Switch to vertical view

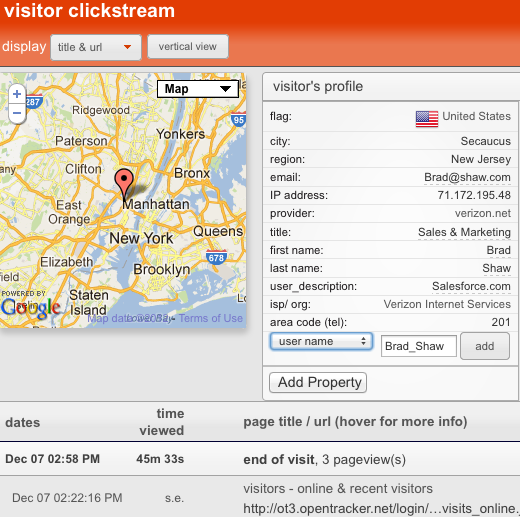pos(188,47)
